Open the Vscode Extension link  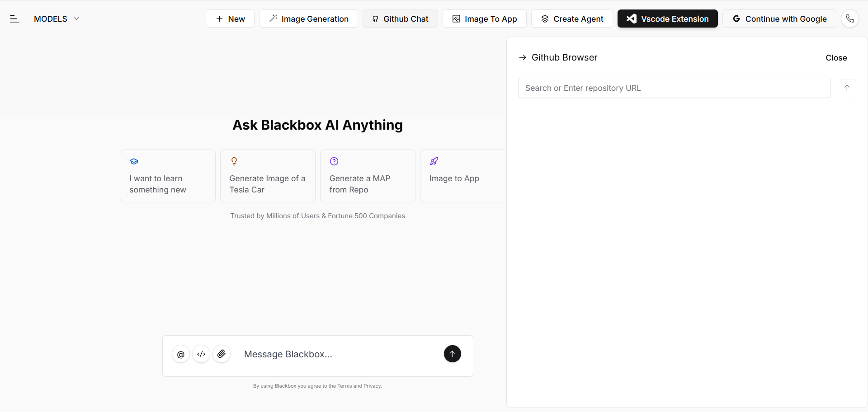point(667,19)
